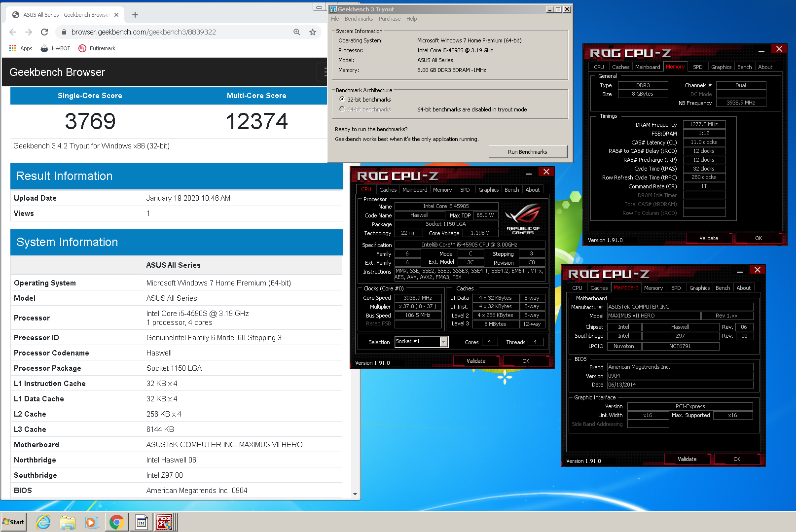Switch to Geekbench app on taskbar
The image size is (796, 532).
pyautogui.click(x=142, y=522)
